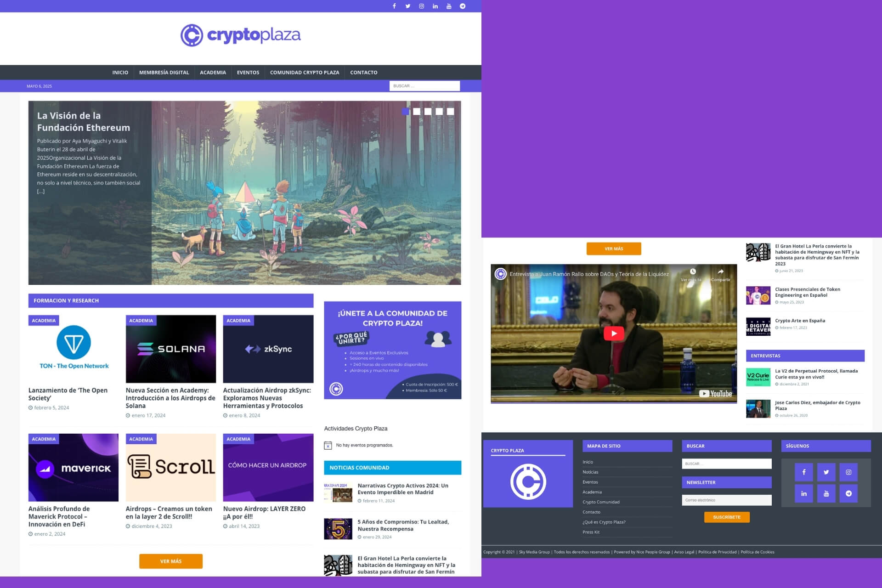Click Crypto Plaza logo in footer

[x=528, y=481]
